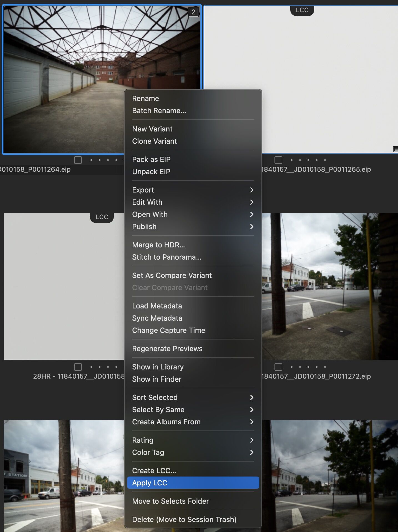Choose Delete (Move to Session Trash)
398x532 pixels.
pyautogui.click(x=193, y=520)
